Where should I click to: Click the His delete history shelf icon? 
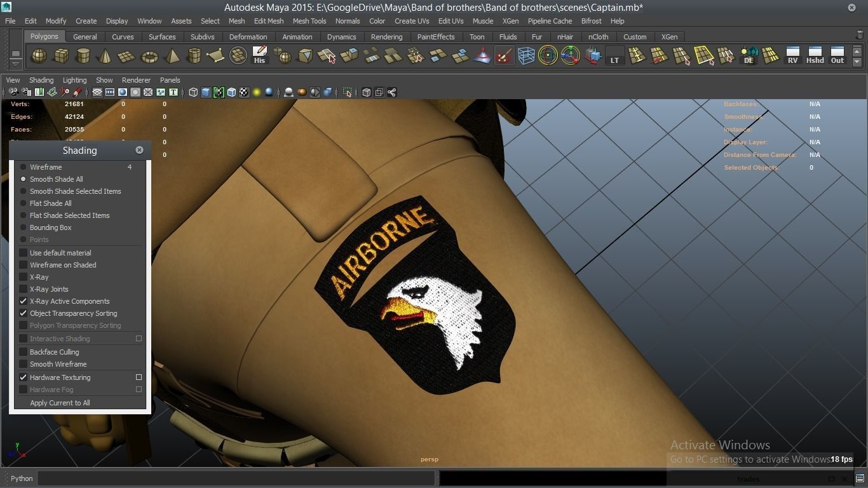coord(259,56)
